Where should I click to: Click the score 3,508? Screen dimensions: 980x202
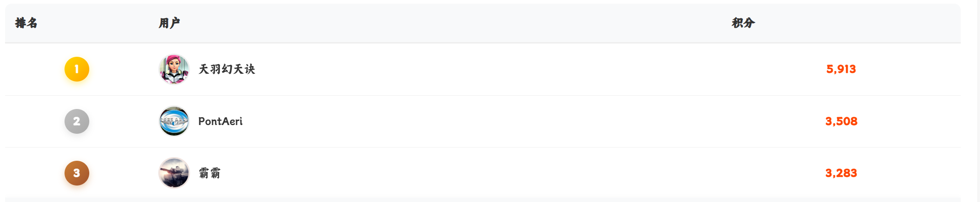[x=841, y=121]
